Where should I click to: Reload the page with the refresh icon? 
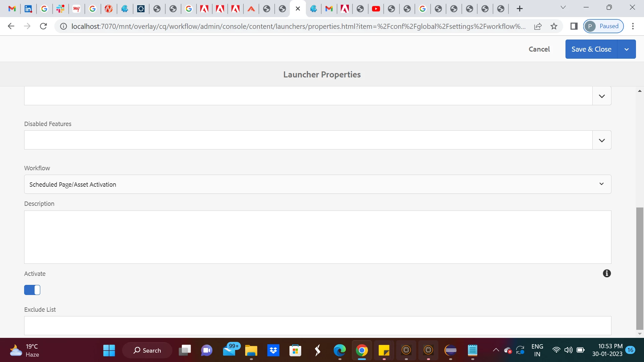coord(43,26)
